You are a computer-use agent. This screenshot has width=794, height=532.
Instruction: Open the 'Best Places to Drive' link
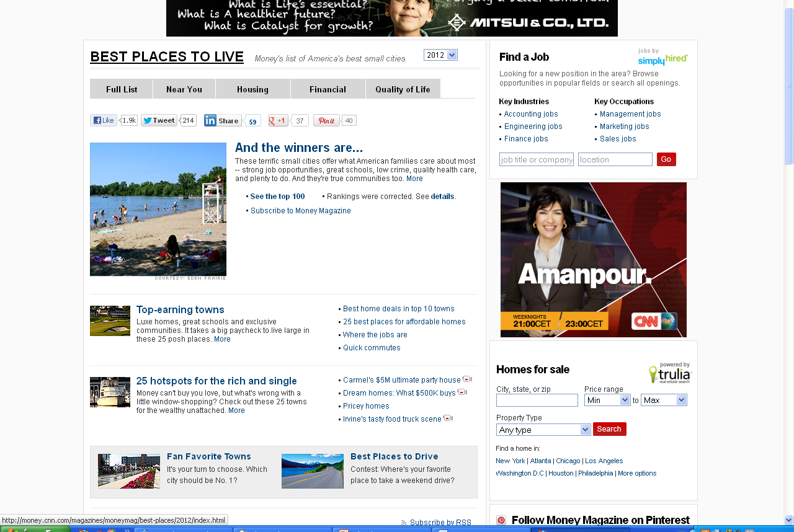(395, 456)
